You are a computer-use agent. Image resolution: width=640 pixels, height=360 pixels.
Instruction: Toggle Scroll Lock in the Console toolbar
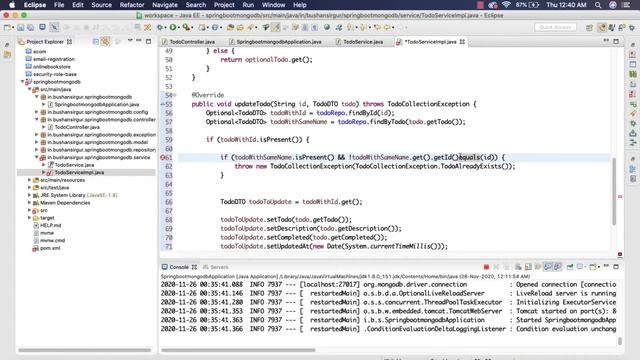tap(528, 267)
